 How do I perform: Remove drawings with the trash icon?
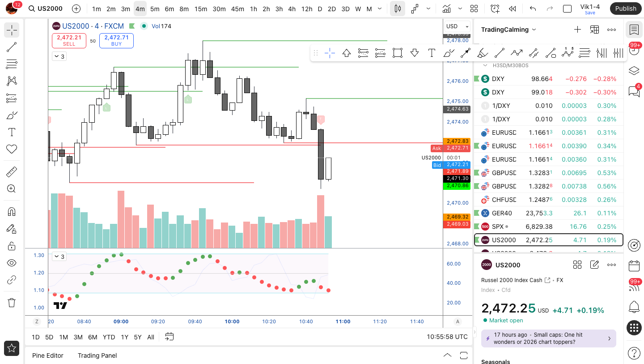coord(12,303)
